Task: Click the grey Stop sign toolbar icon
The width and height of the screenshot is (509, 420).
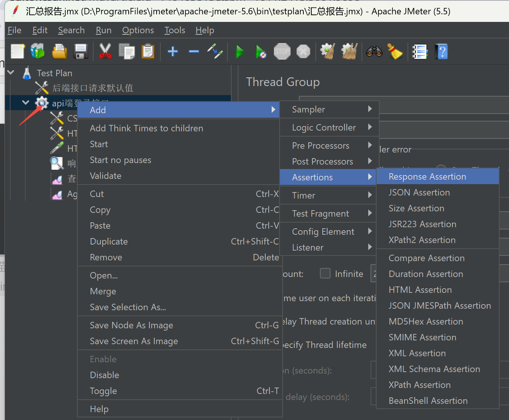Action: [x=282, y=51]
